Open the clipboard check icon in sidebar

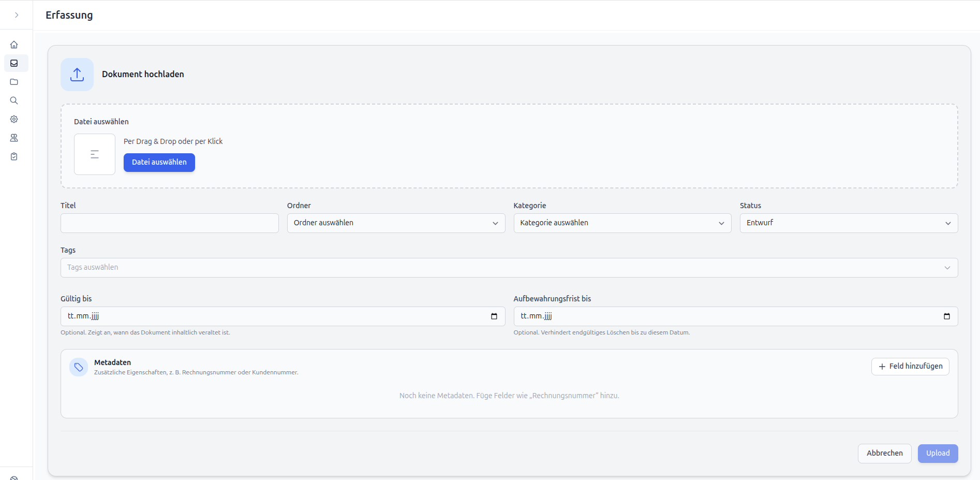tap(14, 156)
